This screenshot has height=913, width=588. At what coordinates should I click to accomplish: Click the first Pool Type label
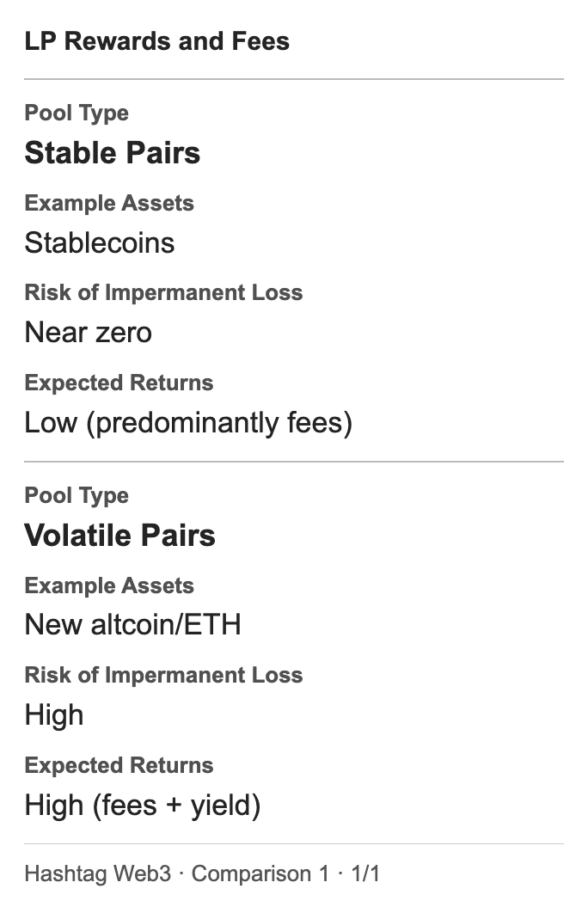(x=77, y=113)
